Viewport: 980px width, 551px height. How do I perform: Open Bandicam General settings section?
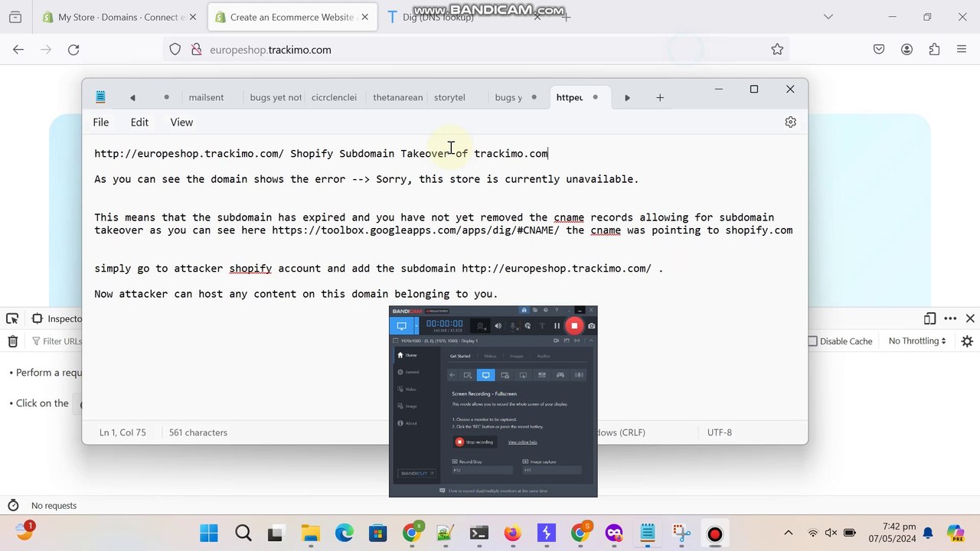[x=408, y=372]
